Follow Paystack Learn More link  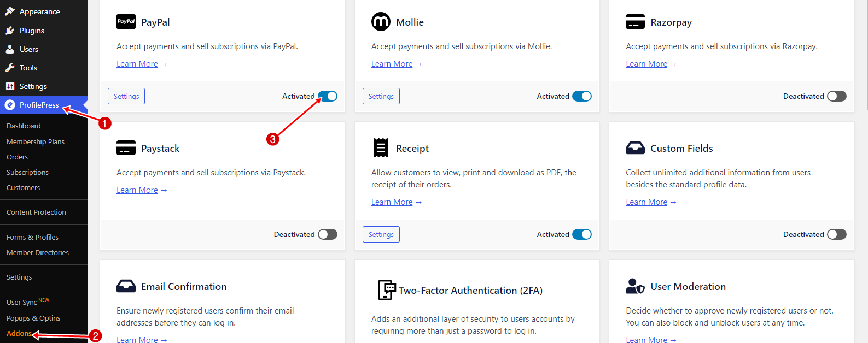137,190
